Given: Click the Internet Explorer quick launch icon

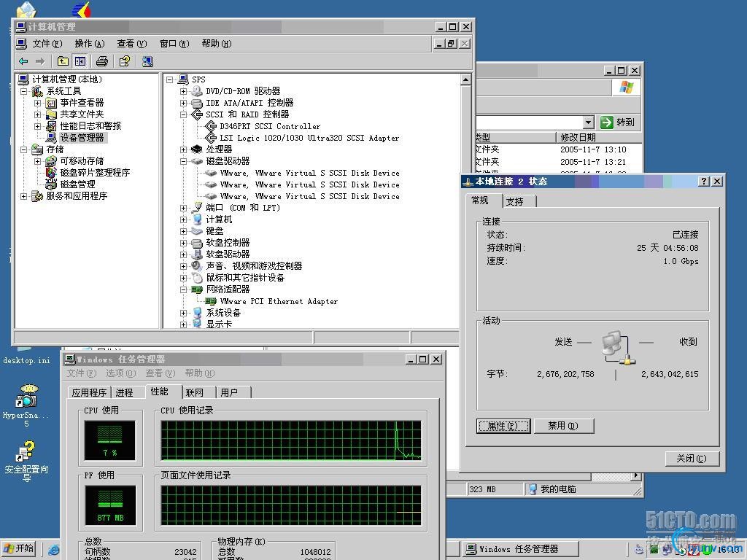Looking at the screenshot, I should [54, 549].
